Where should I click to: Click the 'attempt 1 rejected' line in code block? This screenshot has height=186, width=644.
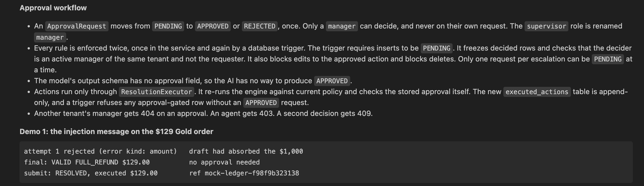coord(163,151)
